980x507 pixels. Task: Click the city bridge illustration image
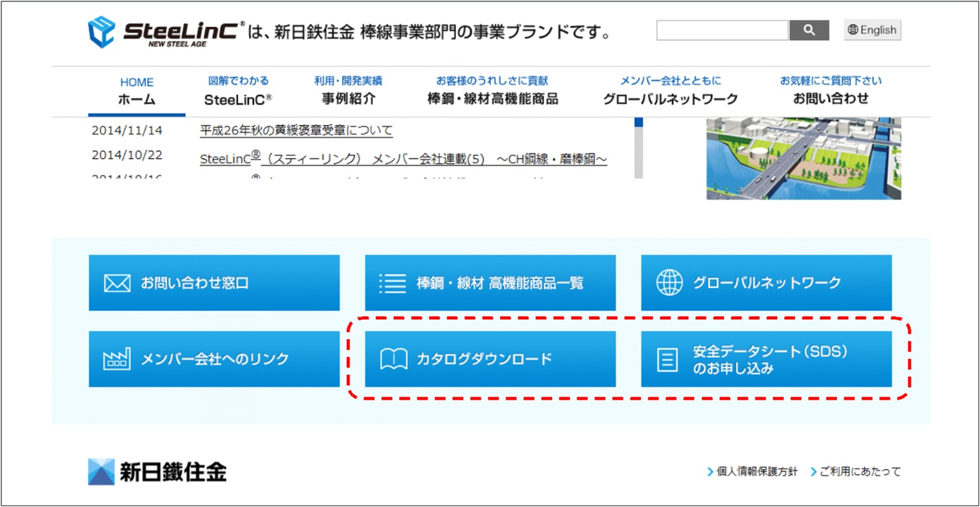(804, 158)
